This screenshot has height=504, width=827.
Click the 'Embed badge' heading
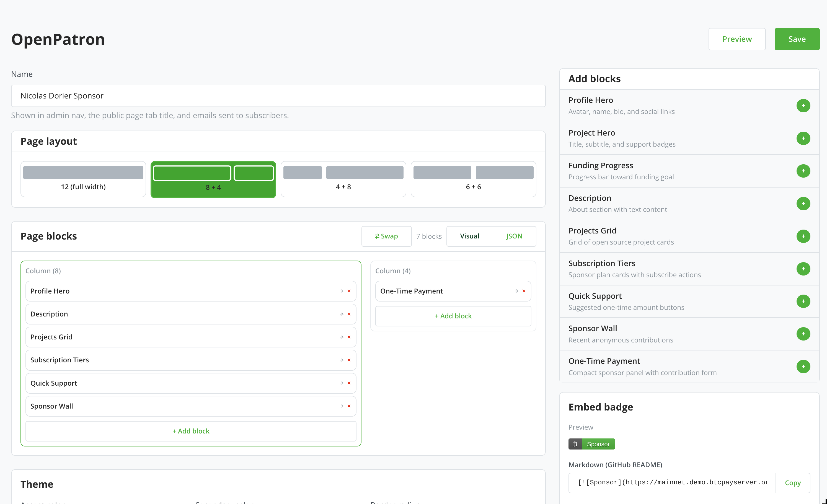[x=601, y=407]
